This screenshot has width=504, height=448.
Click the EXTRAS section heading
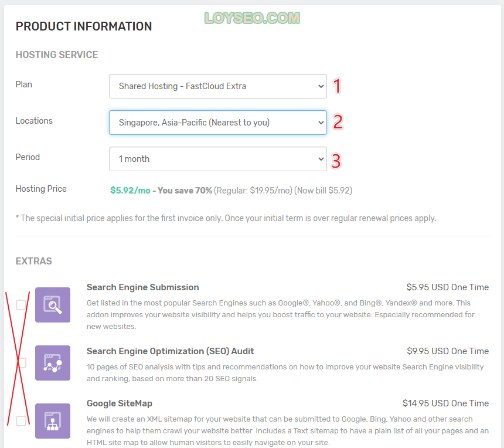click(34, 261)
